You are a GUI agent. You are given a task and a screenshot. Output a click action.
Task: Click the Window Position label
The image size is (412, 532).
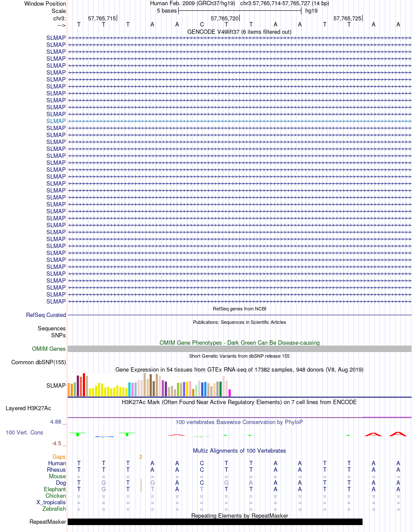point(45,3)
